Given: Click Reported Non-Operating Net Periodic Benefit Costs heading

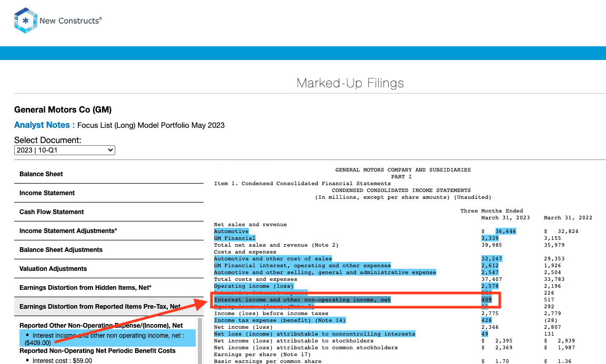Looking at the screenshot, I should tap(97, 350).
